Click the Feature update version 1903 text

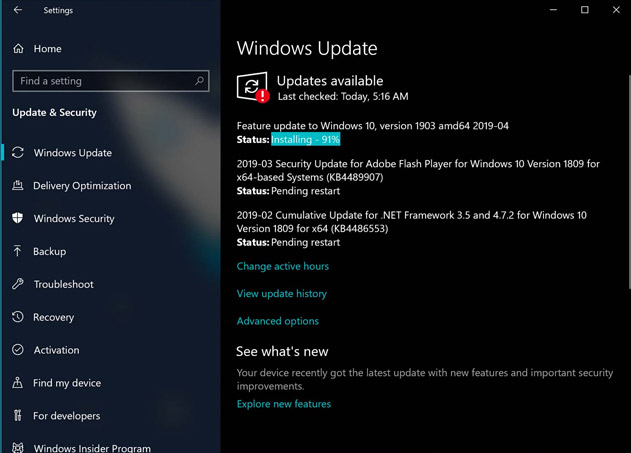pos(373,126)
